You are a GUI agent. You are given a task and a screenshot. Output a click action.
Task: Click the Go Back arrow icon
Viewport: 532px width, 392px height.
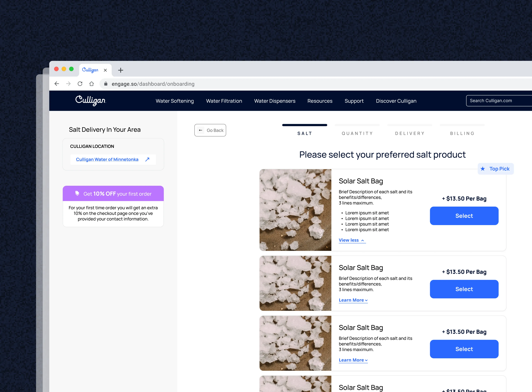[201, 130]
